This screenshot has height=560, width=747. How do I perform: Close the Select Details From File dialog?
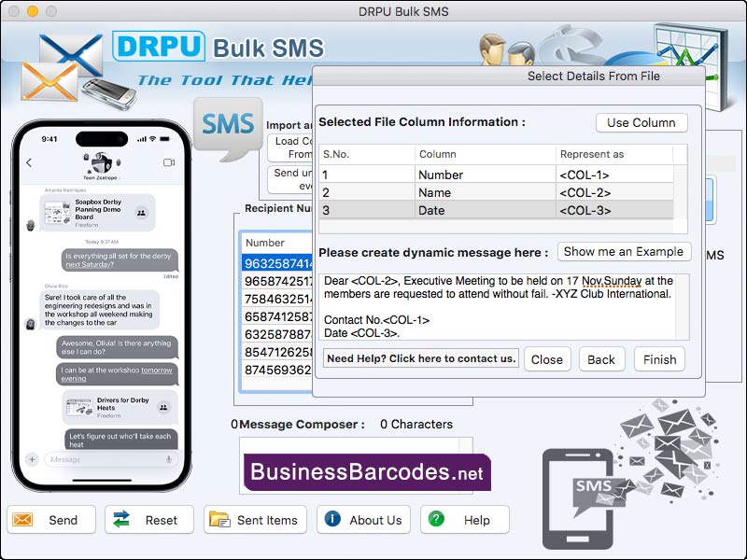click(x=547, y=359)
